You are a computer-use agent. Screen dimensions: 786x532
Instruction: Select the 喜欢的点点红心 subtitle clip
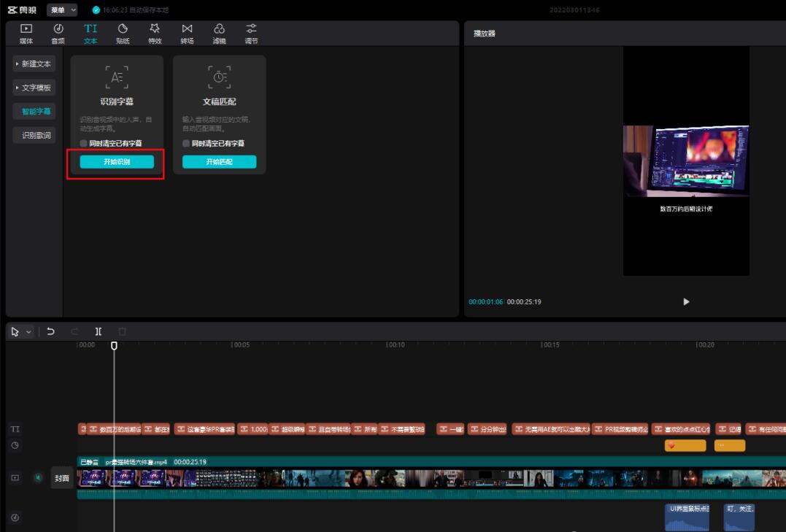pyautogui.click(x=681, y=429)
